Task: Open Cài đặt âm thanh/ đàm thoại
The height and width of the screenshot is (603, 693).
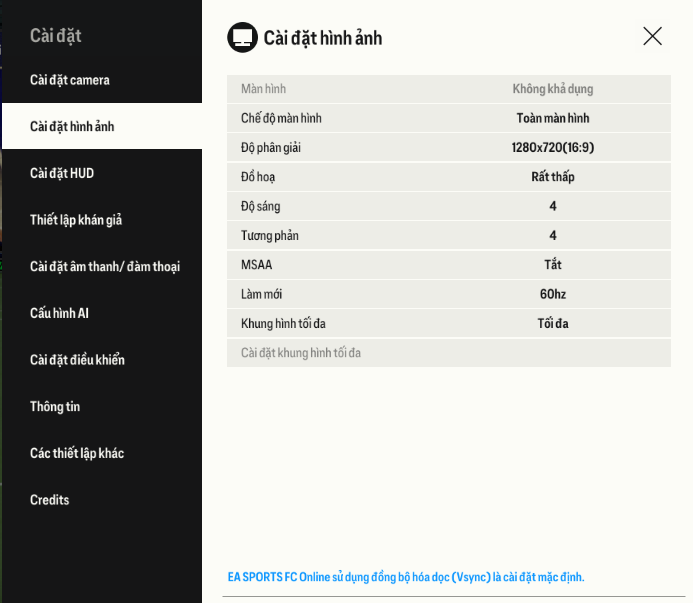Action: [x=105, y=266]
